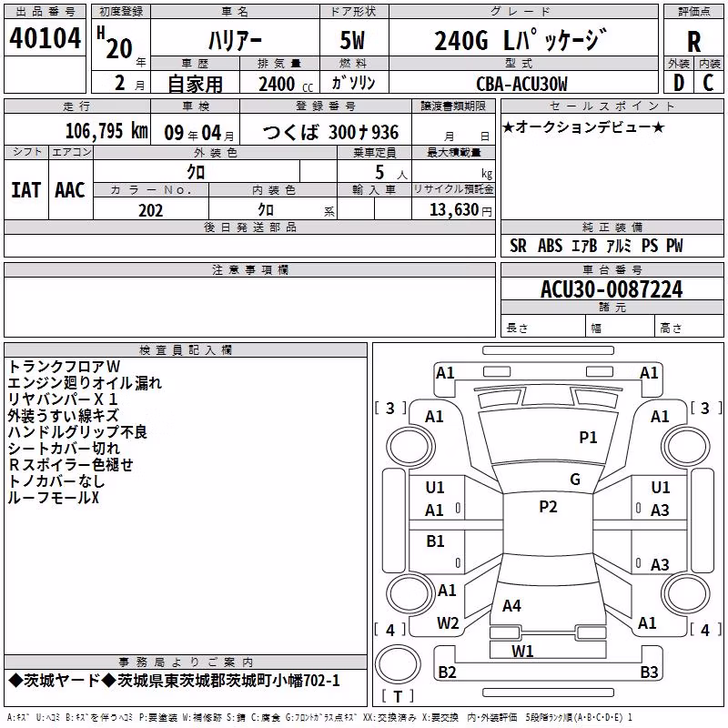Select recycle deposit 13,630円
This screenshot has height=728, width=728.
coord(460,210)
